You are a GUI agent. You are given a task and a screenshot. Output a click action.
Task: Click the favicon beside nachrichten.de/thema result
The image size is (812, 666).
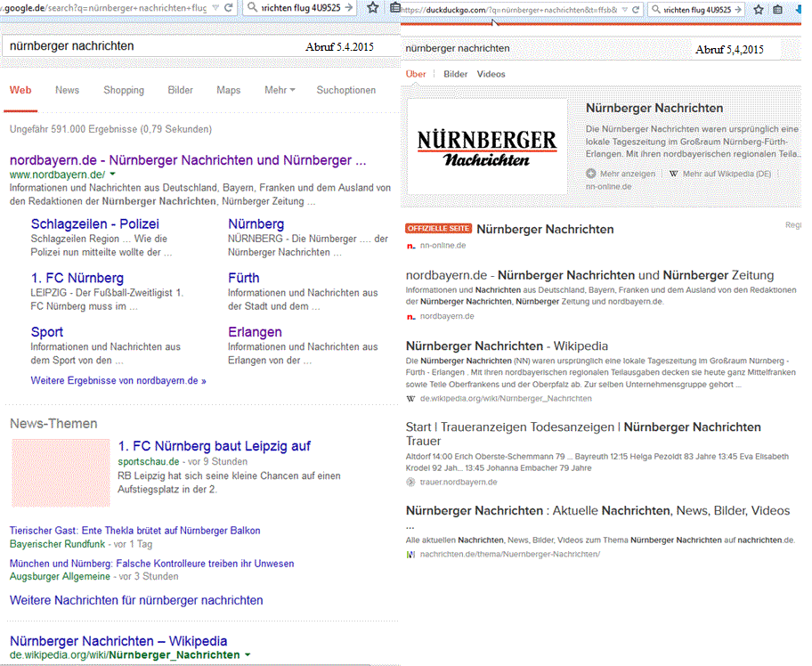coord(411,555)
